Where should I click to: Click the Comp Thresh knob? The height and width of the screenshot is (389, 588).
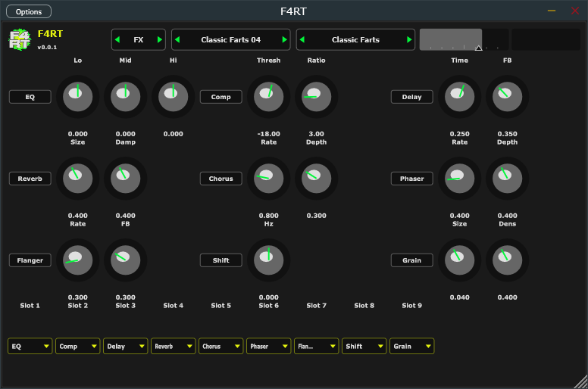(268, 97)
